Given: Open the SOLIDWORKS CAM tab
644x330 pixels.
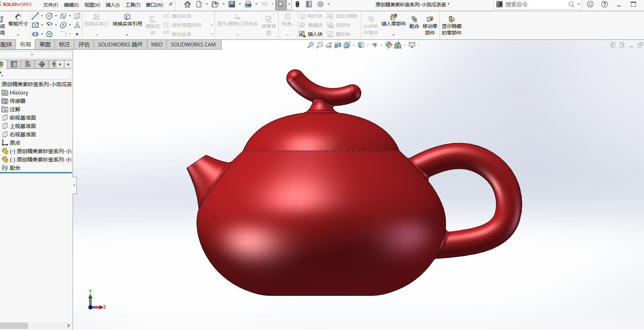Looking at the screenshot, I should (x=193, y=45).
